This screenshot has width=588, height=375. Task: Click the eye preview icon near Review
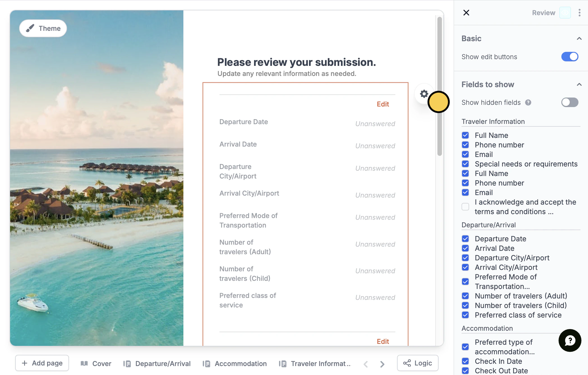tap(565, 13)
